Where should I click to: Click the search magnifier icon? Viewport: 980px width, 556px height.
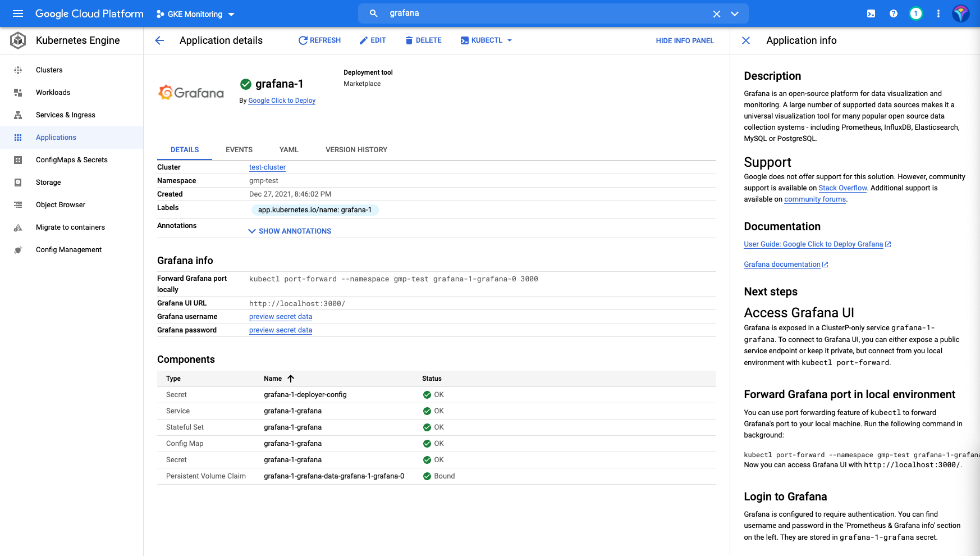373,13
